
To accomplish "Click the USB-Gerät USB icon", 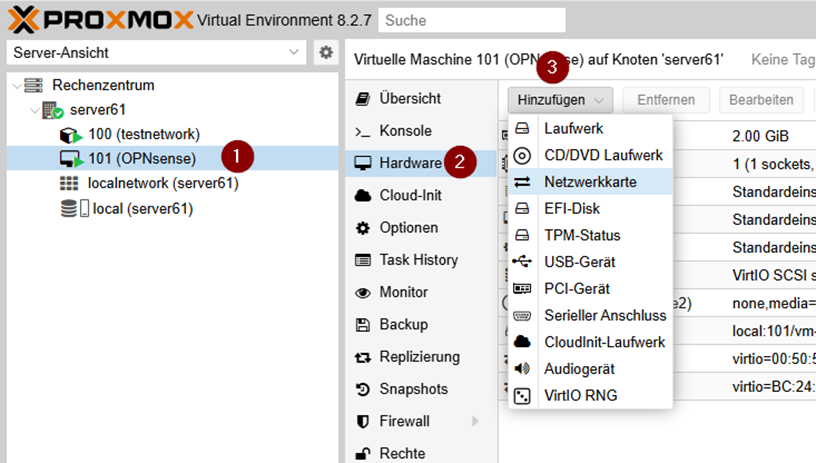I will tap(522, 262).
